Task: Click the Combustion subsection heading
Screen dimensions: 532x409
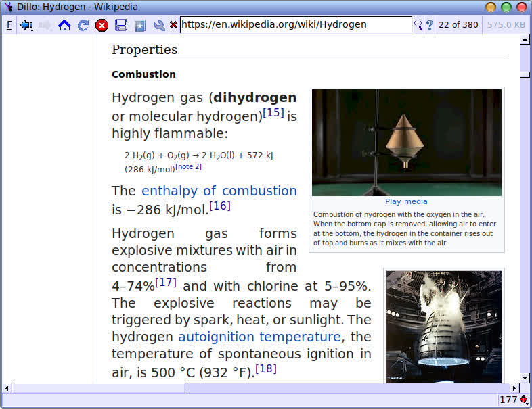Action: click(144, 74)
